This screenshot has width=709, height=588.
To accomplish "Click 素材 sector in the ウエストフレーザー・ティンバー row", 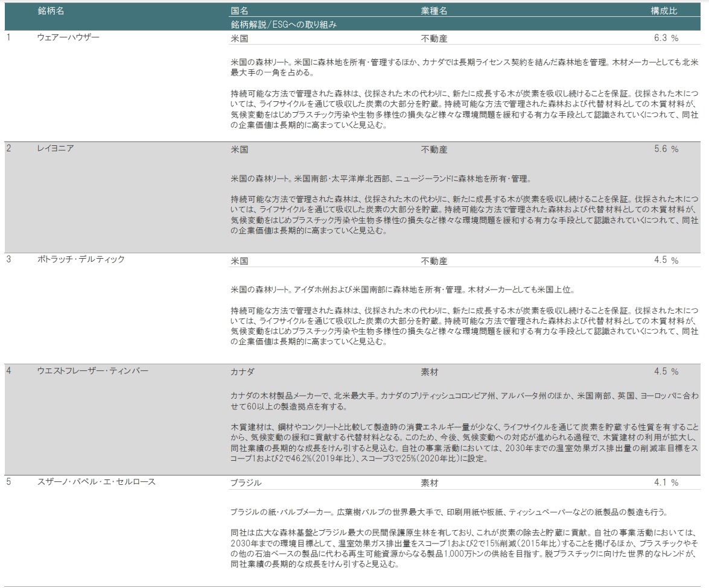I will (429, 372).
